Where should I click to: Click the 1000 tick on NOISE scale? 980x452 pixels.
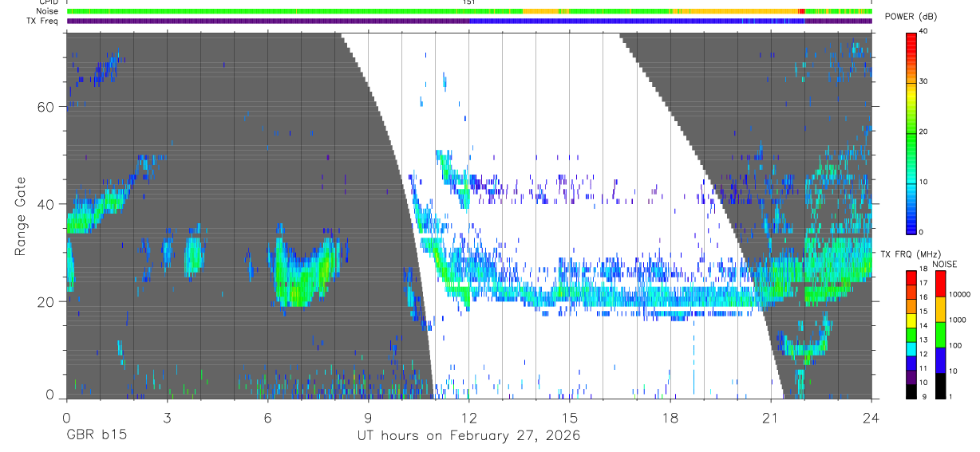[x=957, y=320]
